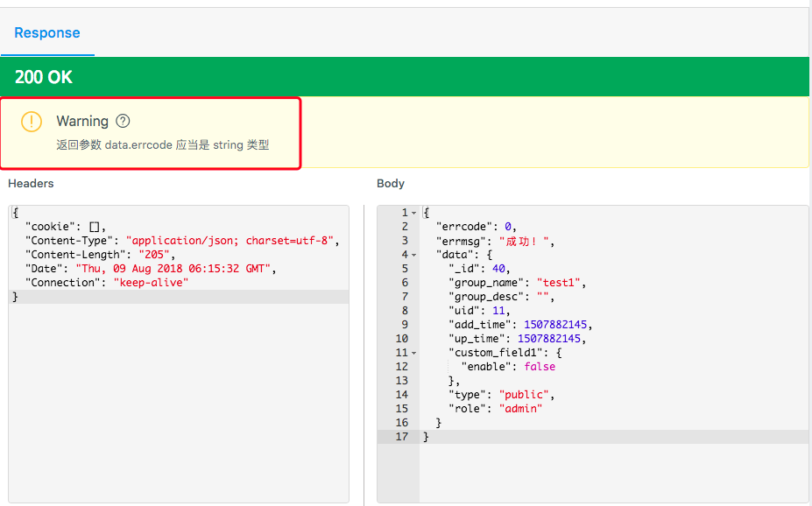Image resolution: width=812 pixels, height=506 pixels.
Task: Click the false value of "enable"
Action: [540, 367]
